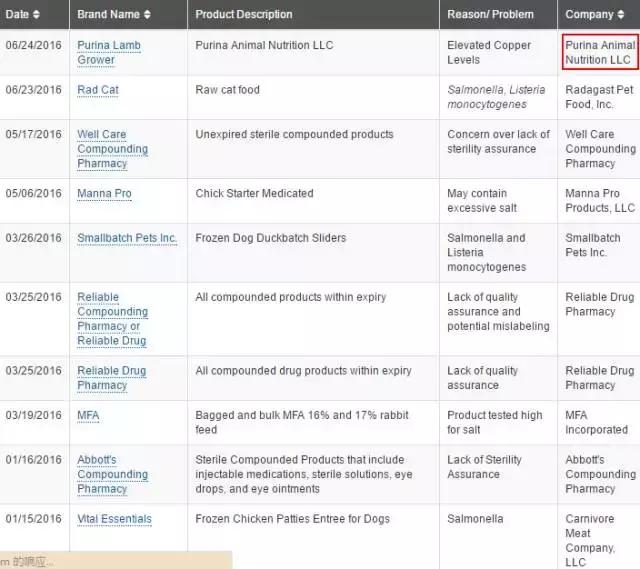Click the Reason/ Problem column header
Viewport: 640px width, 569px height.
490,15
